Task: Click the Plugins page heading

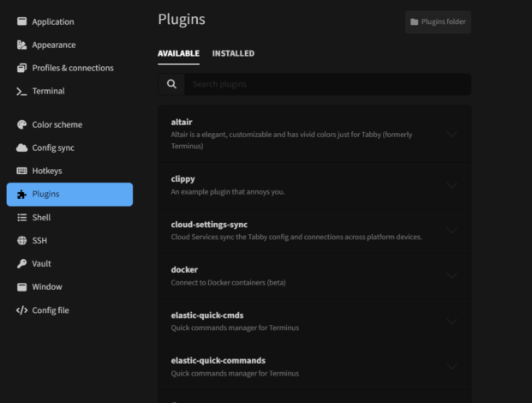Action: pyautogui.click(x=182, y=20)
